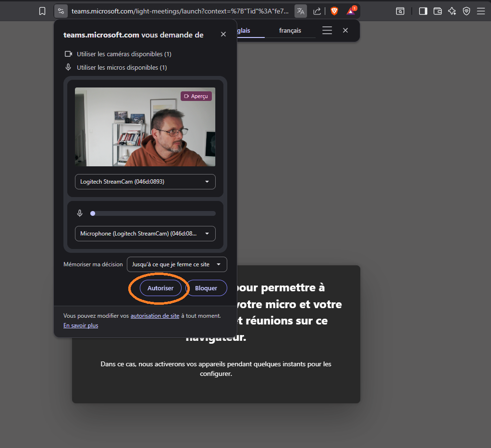Open the 'Mémoriser ma décision' dropdown
Screen dimensions: 491x448
coord(177,264)
